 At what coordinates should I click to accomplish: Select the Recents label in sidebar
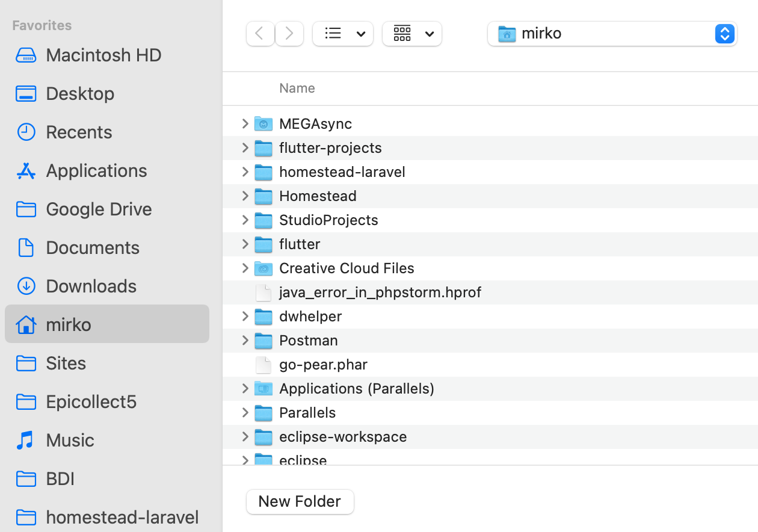coord(79,132)
